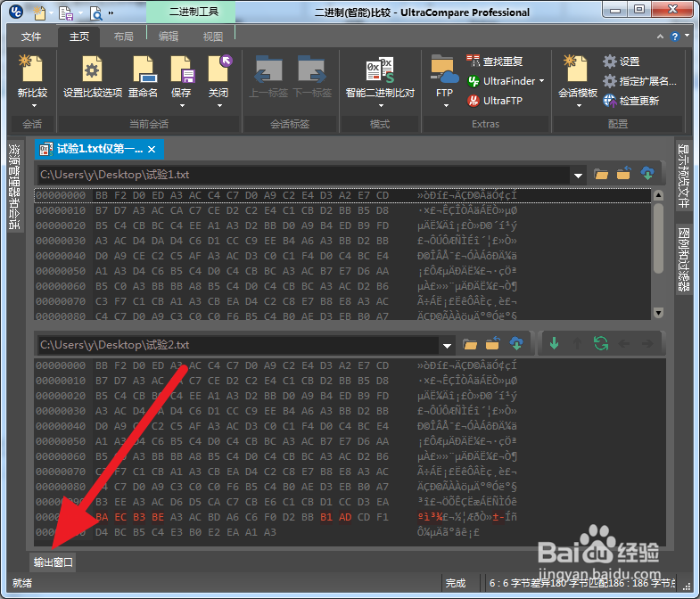Open the UltraFinder dropdown arrow
This screenshot has height=599, width=700.
[542, 81]
